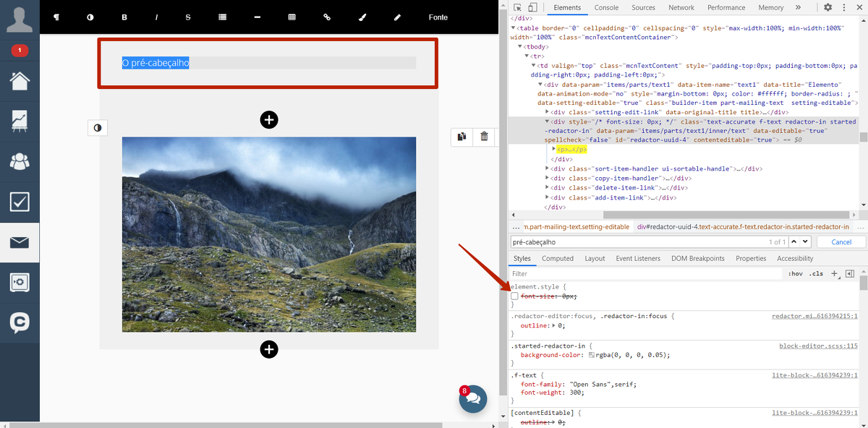Image resolution: width=868 pixels, height=428 pixels.
Task: Toggle the .cls class editor
Action: [816, 274]
